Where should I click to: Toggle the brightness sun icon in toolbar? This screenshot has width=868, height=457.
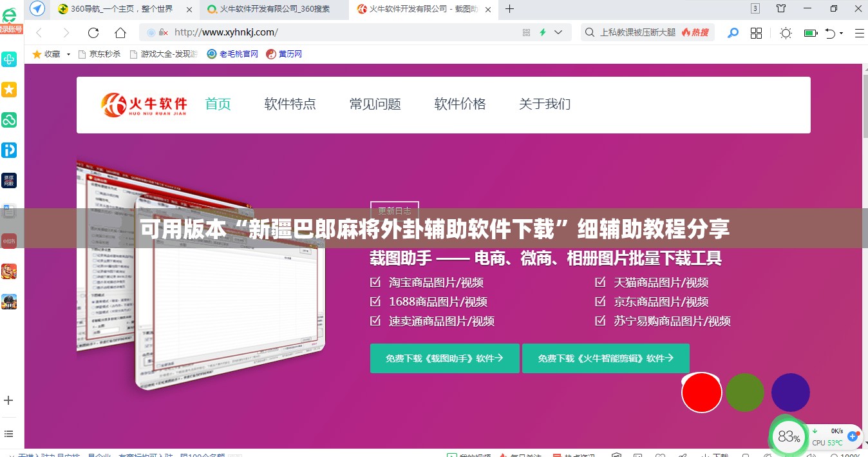pos(786,33)
